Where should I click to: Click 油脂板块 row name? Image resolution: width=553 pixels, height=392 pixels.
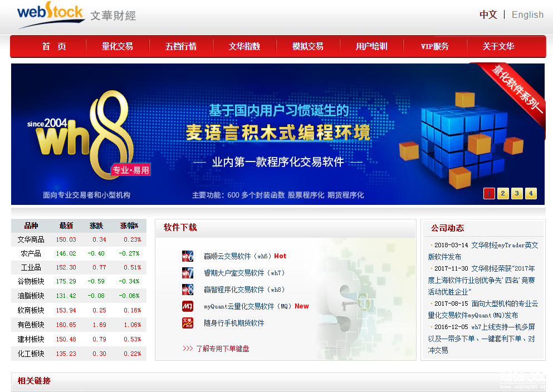(31, 296)
